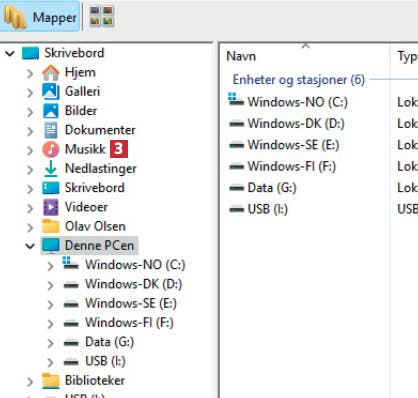Click Data (G:) drive icon in file list
This screenshot has height=398, width=418.
point(236,188)
